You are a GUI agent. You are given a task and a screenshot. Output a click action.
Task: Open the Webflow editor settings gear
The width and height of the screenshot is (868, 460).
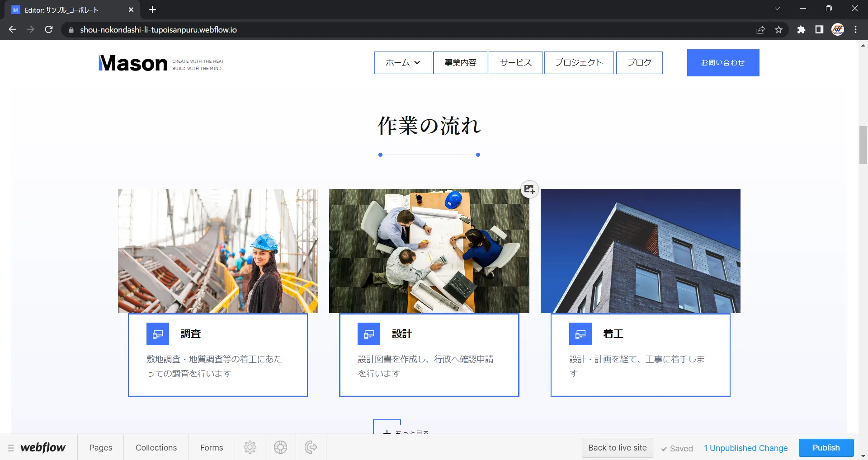pos(250,447)
